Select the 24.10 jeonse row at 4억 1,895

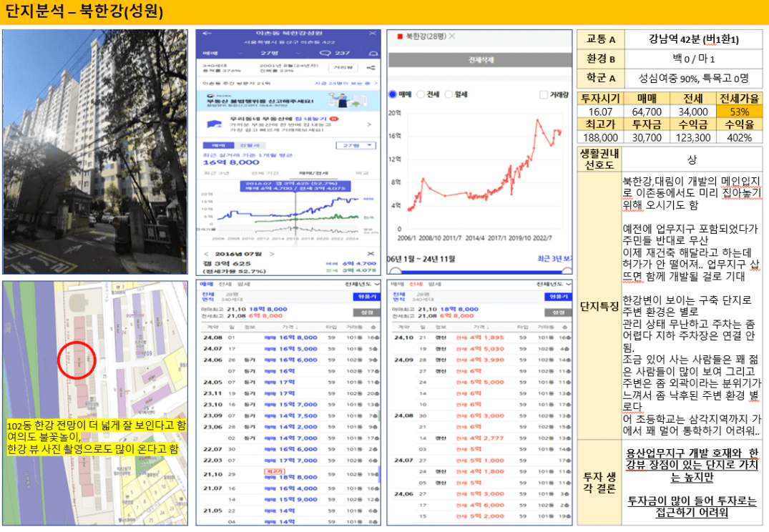[x=481, y=338]
